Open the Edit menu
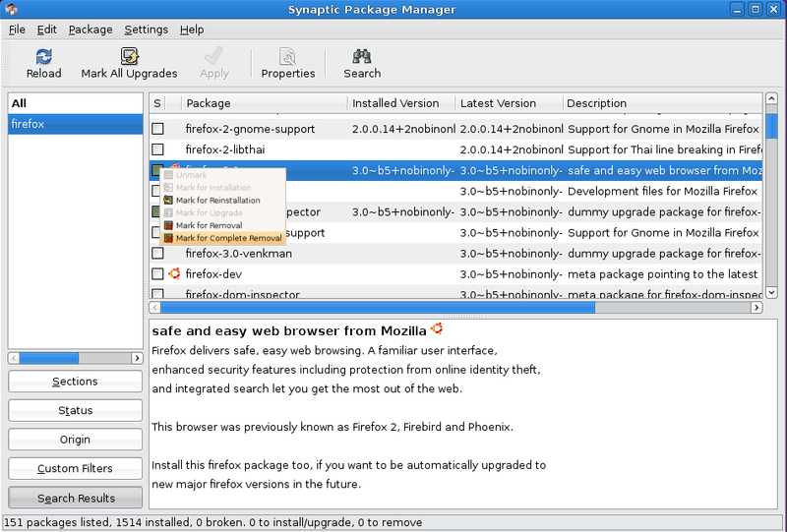787x532 pixels. [x=46, y=30]
